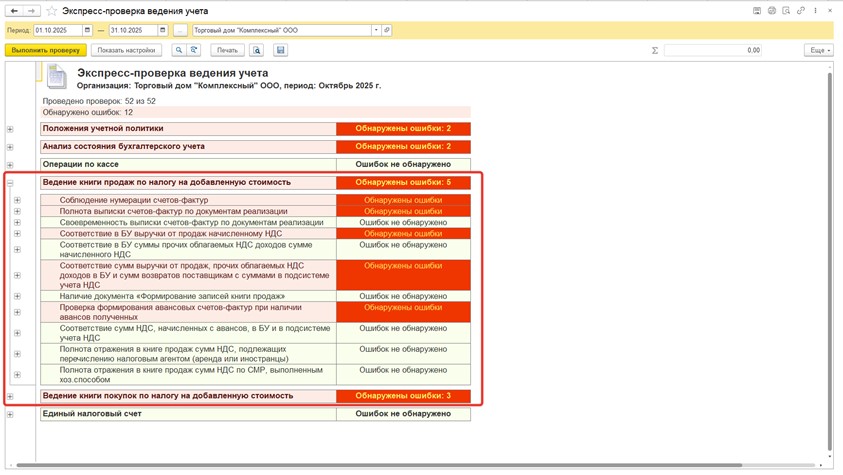Click the print preview icon
The image size is (843, 475).
coord(257,50)
